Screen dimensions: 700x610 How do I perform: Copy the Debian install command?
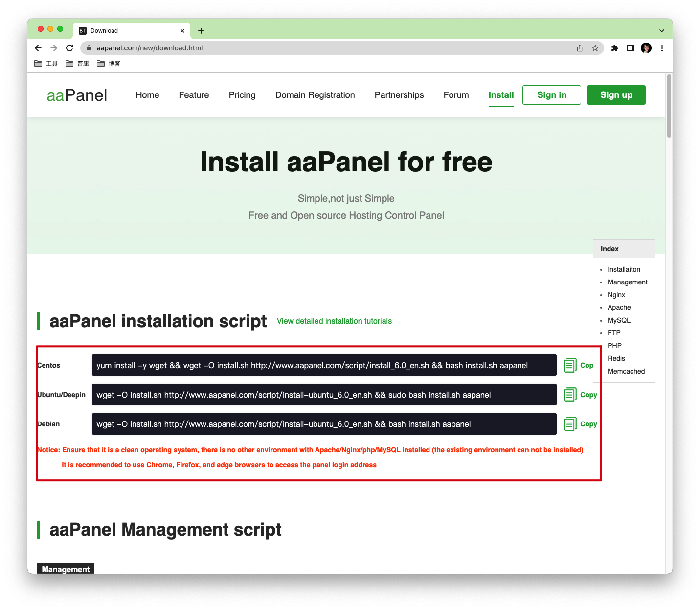coord(581,424)
